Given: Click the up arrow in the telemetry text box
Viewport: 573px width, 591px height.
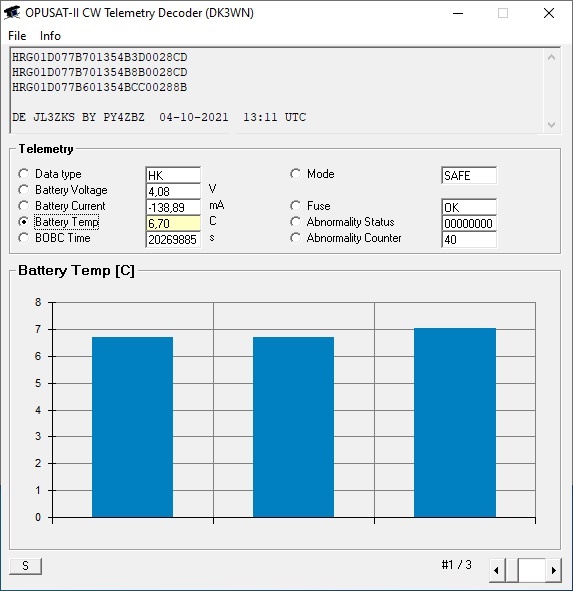Looking at the screenshot, I should (x=551, y=57).
